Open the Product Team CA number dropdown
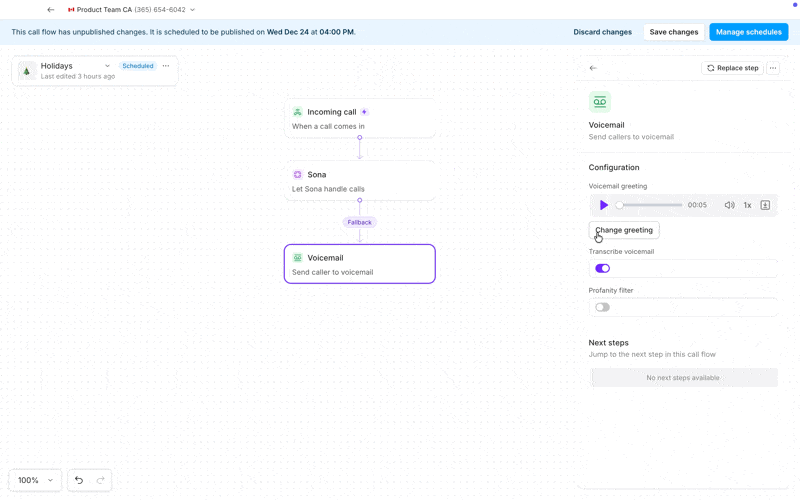This screenshot has height=500, width=800. tap(132, 10)
